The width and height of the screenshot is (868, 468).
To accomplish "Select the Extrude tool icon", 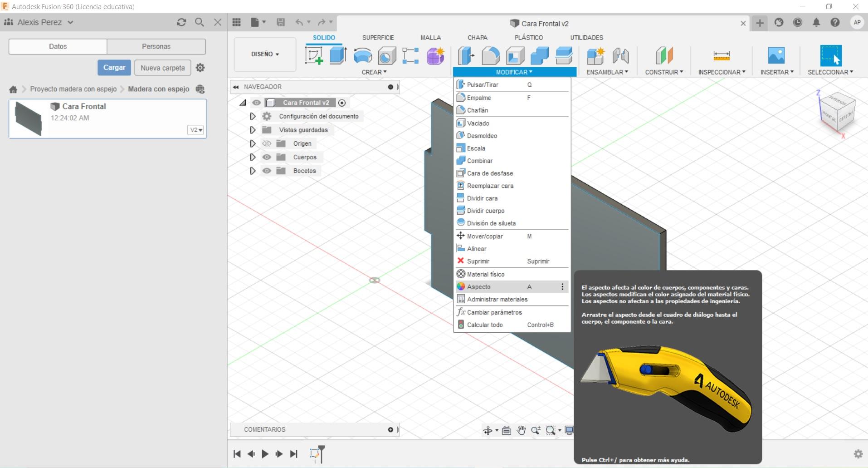I will click(x=338, y=56).
